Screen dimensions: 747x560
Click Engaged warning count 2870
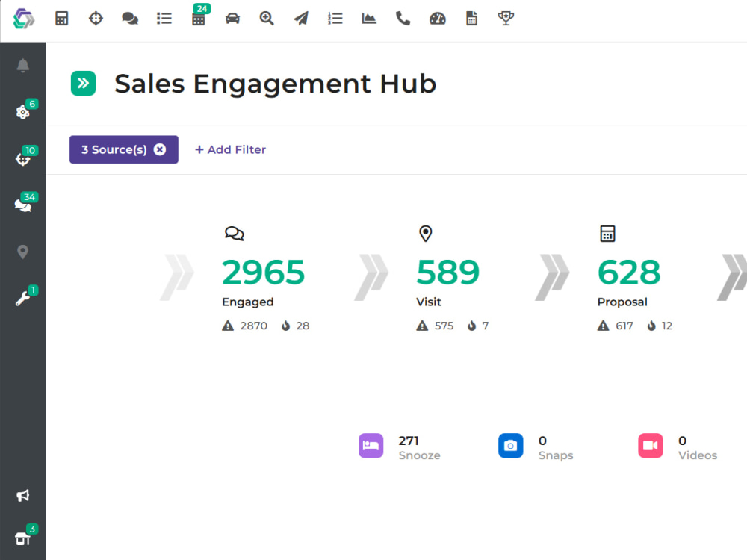[245, 326]
